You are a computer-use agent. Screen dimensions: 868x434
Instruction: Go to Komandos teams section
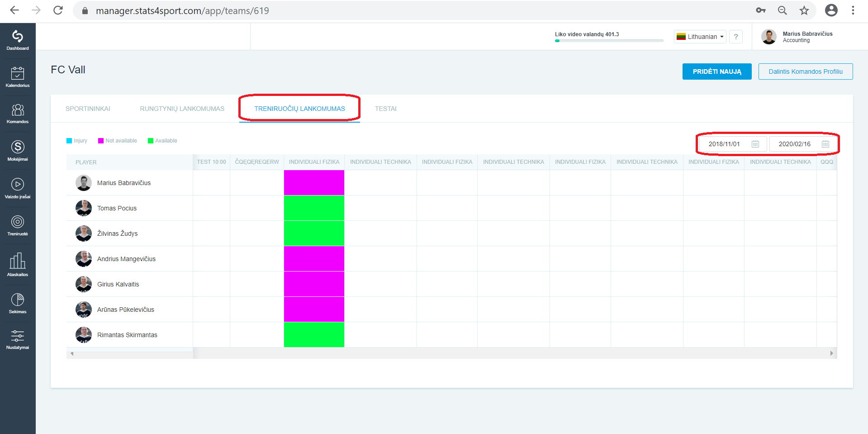(18, 114)
